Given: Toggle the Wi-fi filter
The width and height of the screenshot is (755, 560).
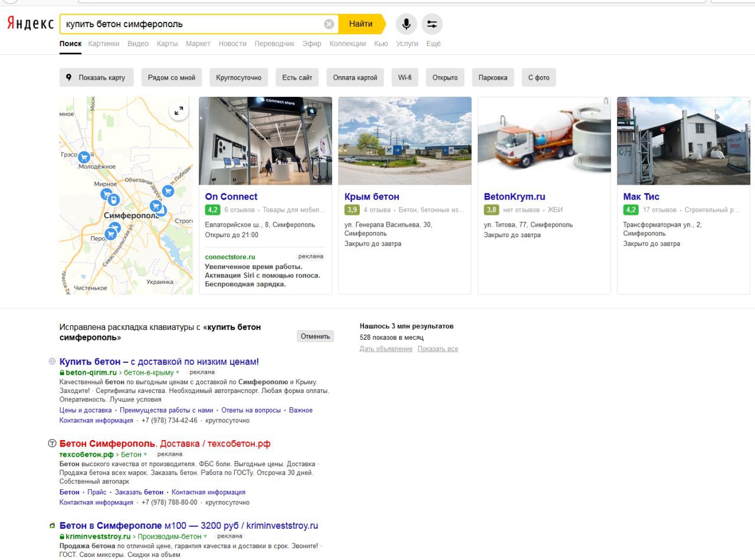Looking at the screenshot, I should pos(405,77).
